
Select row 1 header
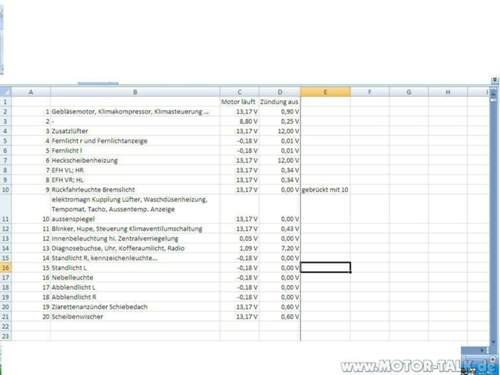[6, 102]
